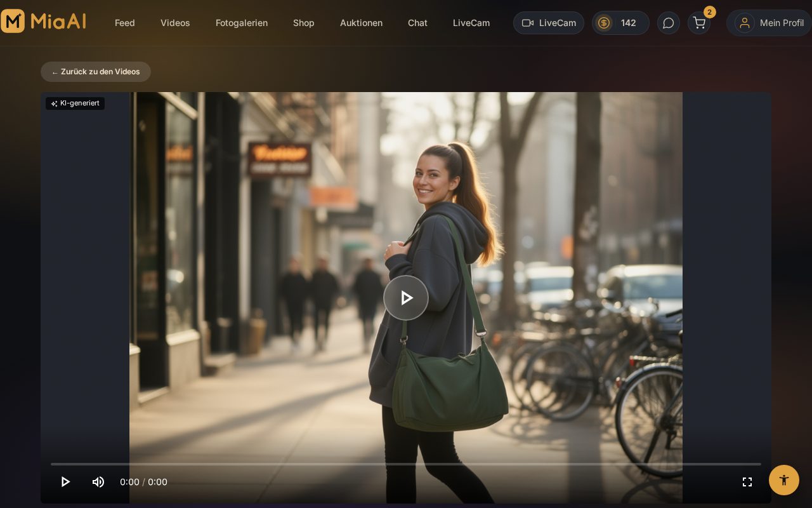The width and height of the screenshot is (812, 508).
Task: Enter fullscreen mode
Action: coord(747,482)
